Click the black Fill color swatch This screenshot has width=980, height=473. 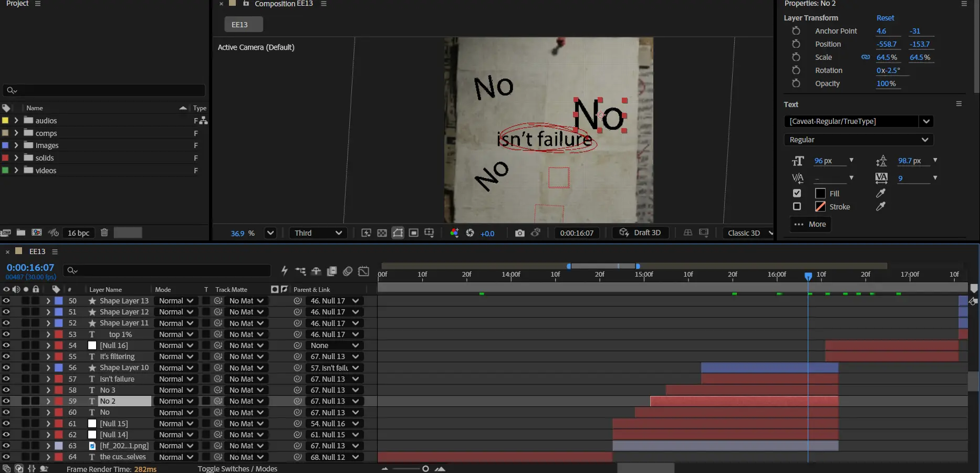click(820, 193)
